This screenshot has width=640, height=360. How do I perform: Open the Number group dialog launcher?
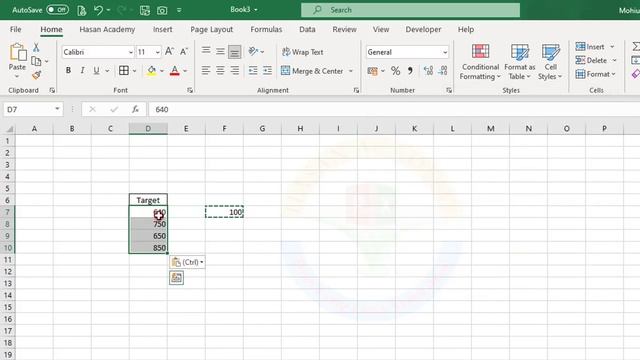pos(449,90)
